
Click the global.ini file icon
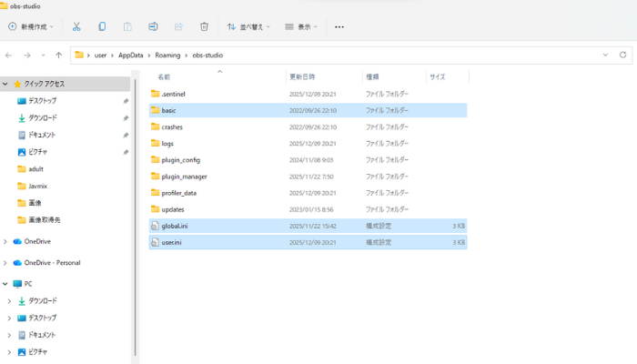pos(155,226)
